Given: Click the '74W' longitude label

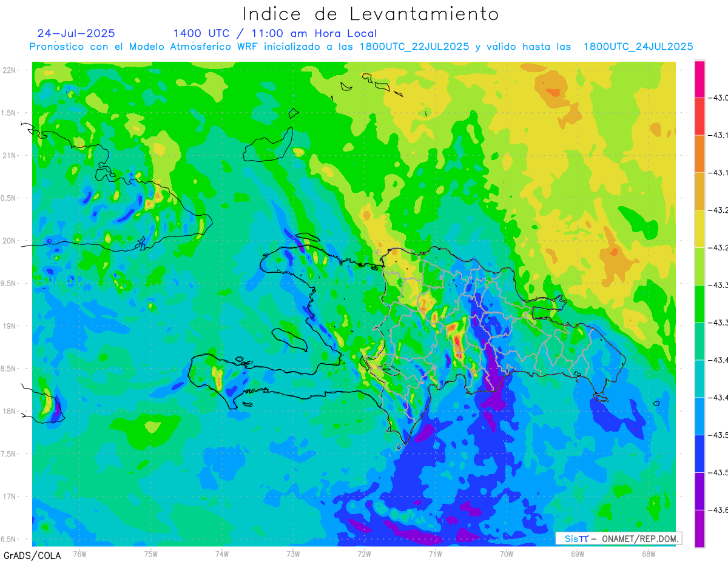Looking at the screenshot, I should pyautogui.click(x=222, y=554).
